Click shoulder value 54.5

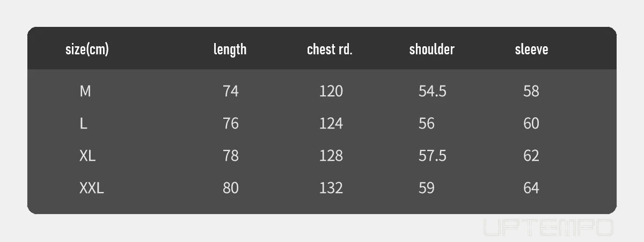coord(433,91)
